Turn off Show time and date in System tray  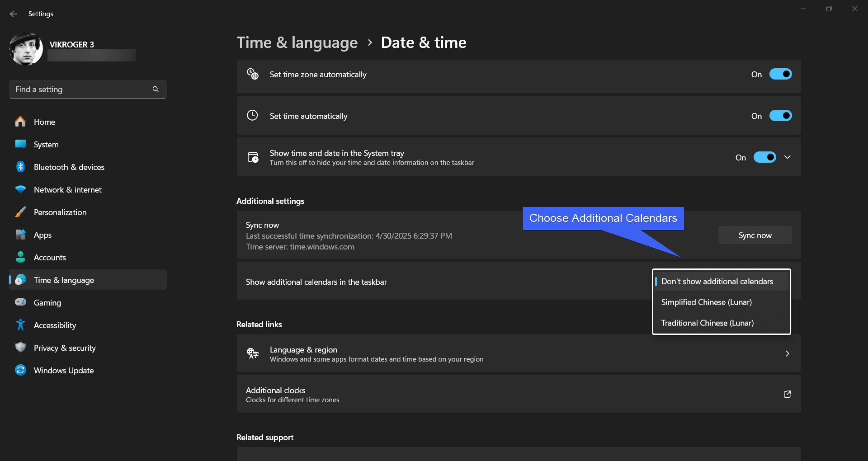pos(764,157)
